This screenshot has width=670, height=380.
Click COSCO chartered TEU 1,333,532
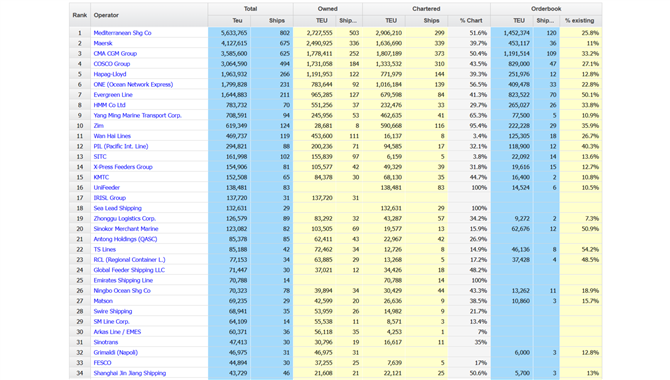[388, 64]
